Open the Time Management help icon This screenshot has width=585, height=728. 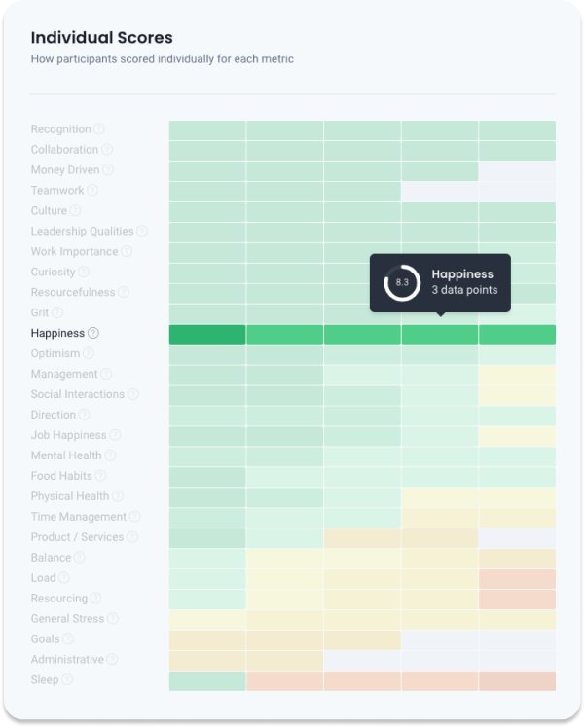[135, 517]
